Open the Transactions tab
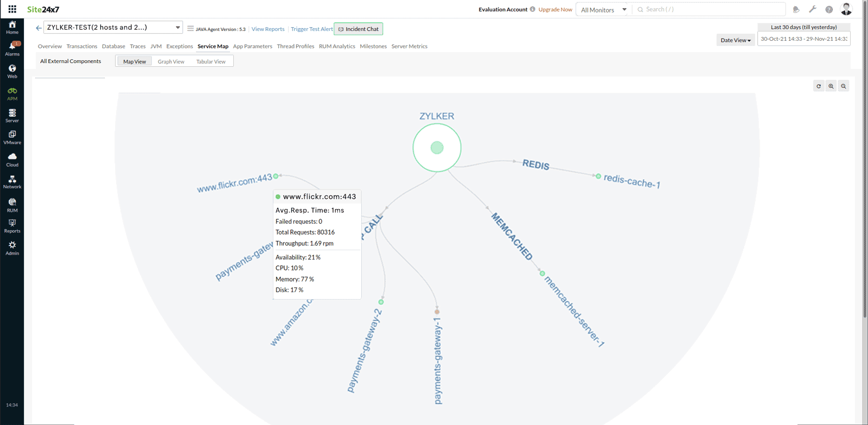Image resolution: width=868 pixels, height=425 pixels. pos(82,46)
